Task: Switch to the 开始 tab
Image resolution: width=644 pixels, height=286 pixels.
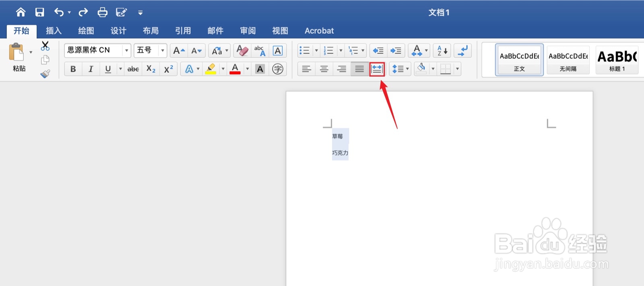Action: click(21, 31)
